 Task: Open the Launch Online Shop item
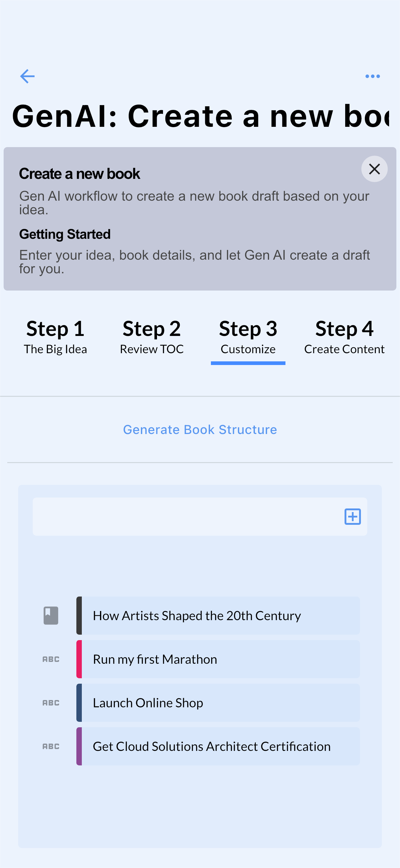[x=221, y=702]
